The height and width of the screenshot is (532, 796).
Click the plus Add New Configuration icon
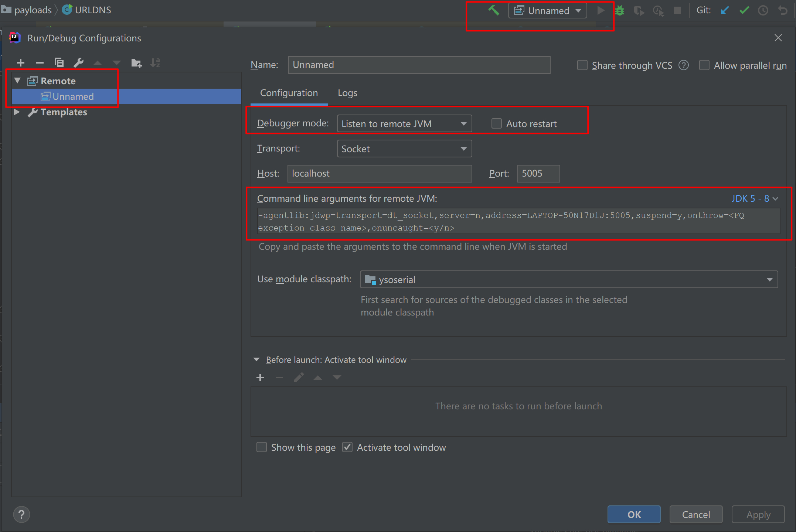21,63
